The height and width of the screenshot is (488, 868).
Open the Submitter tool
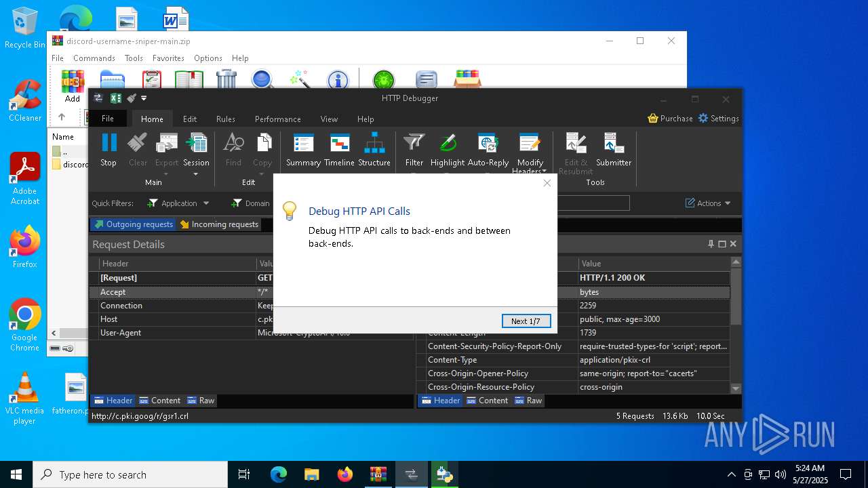click(614, 150)
